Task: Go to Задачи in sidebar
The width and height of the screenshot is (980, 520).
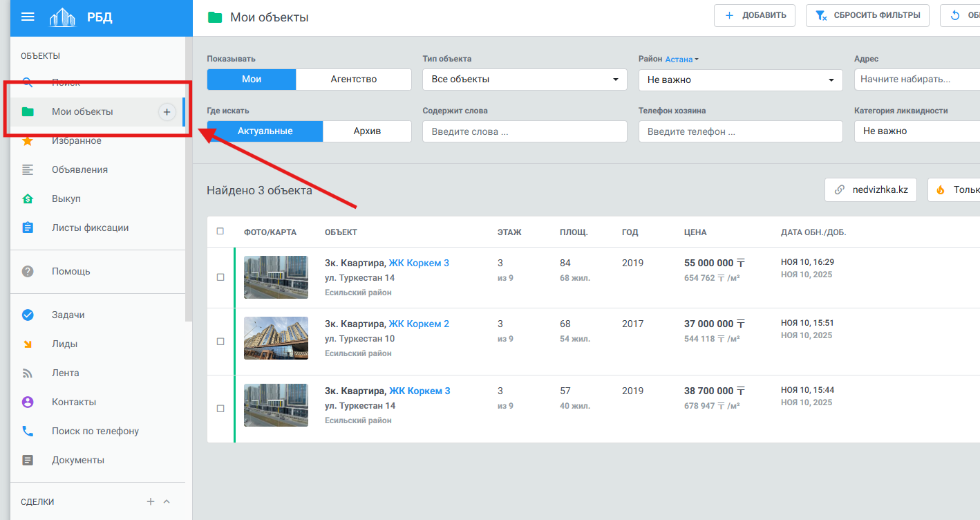Action: point(68,315)
